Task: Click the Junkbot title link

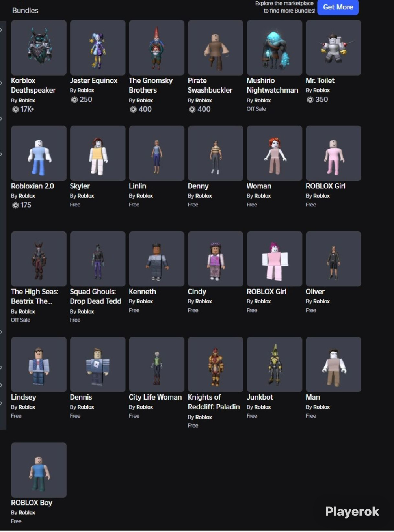Action: point(260,397)
